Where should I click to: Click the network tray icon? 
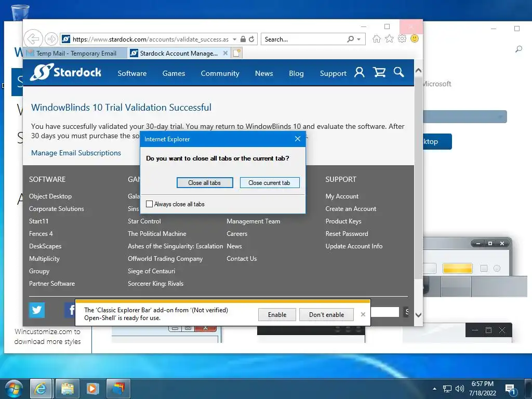[447, 389]
